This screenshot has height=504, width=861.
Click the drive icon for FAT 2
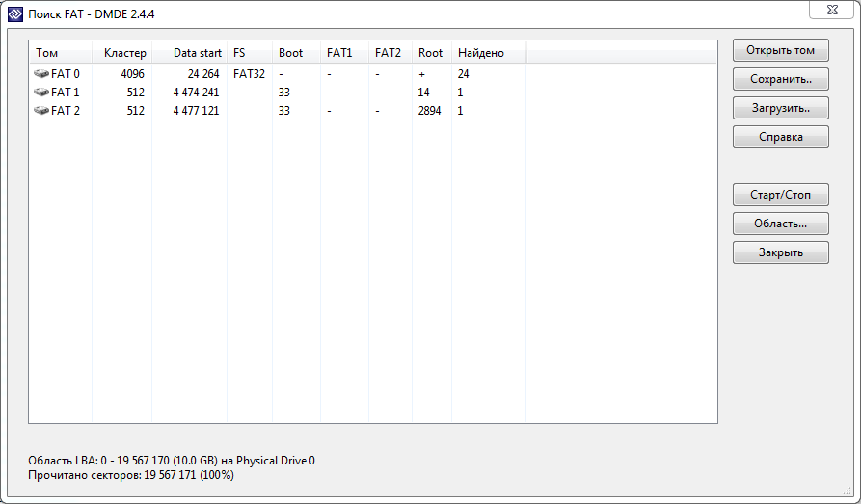(41, 111)
